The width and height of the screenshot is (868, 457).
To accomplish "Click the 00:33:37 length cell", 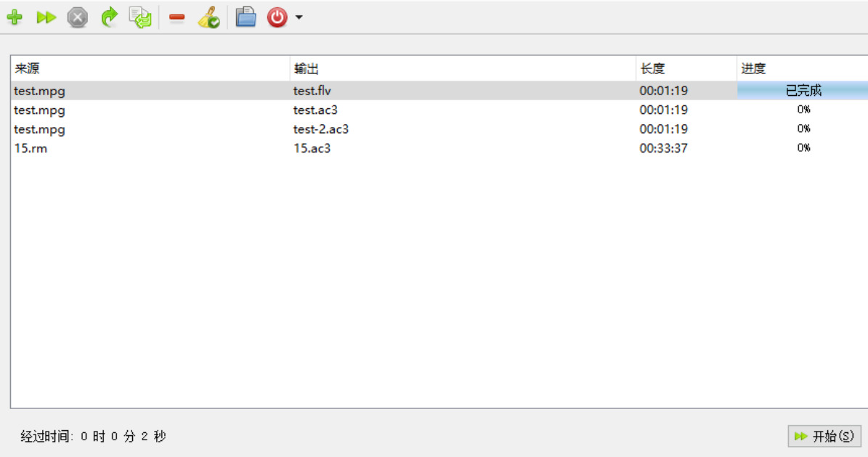I will tap(663, 148).
